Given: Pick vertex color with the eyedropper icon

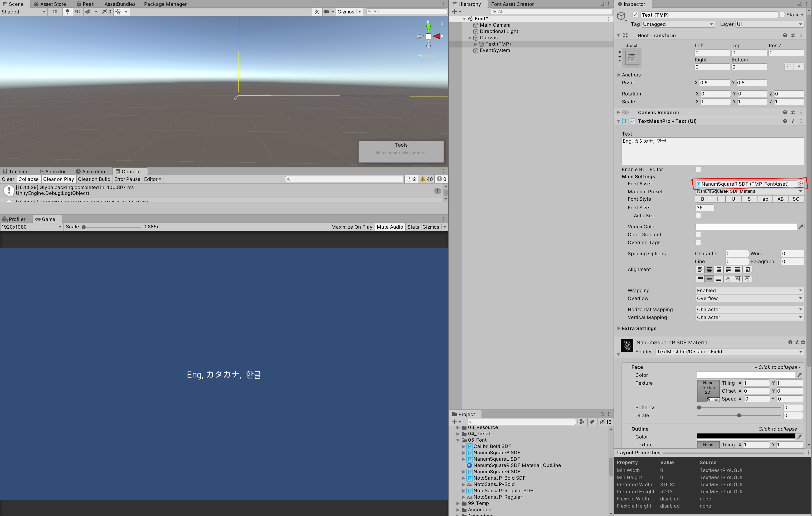Looking at the screenshot, I should (x=801, y=227).
